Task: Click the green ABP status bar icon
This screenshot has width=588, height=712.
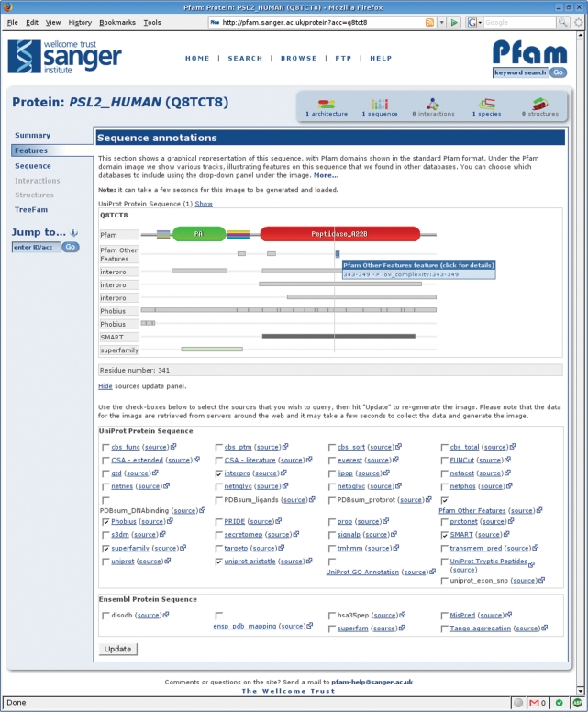Action: point(577,703)
